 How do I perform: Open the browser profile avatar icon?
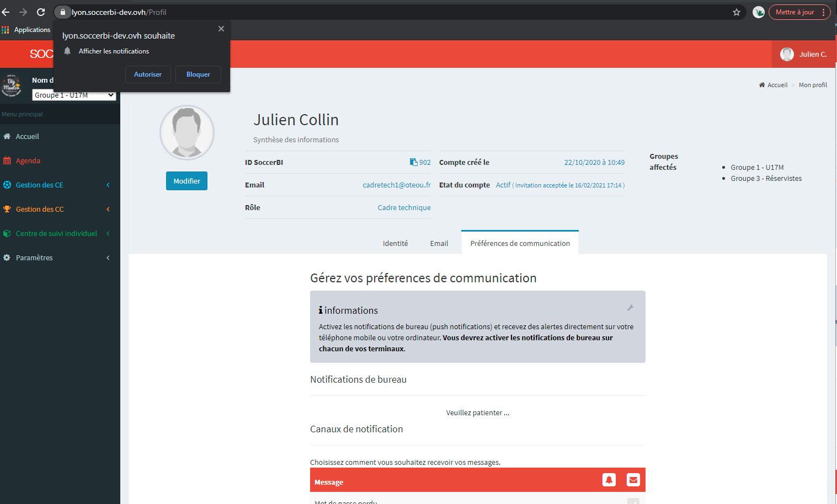click(759, 12)
